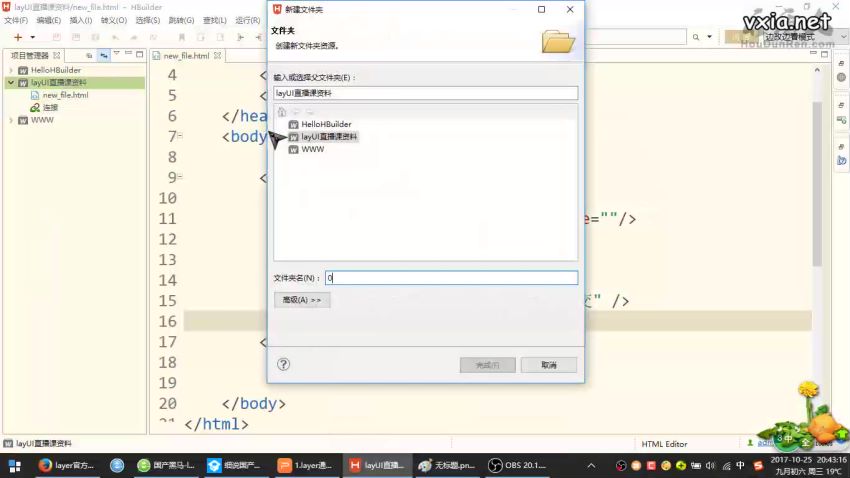The width and height of the screenshot is (850, 478).
Task: Open 运行(R) menu
Action: (247, 20)
